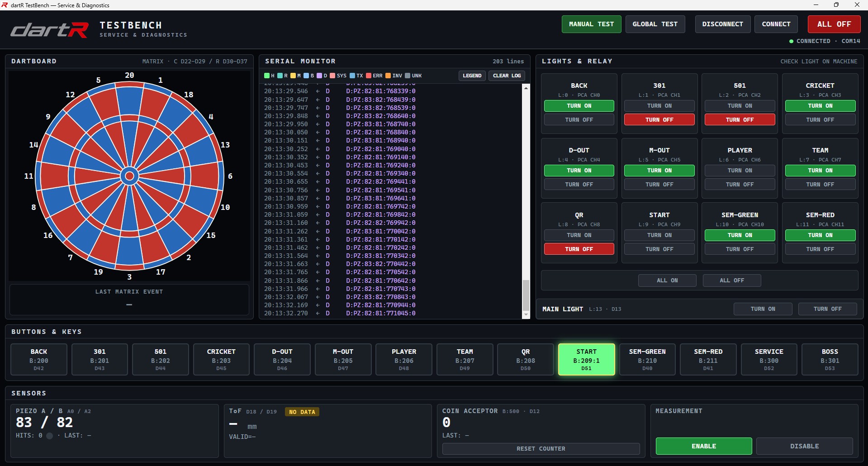
Task: Click the serial monitor scrollbar thumb
Action: (526, 295)
